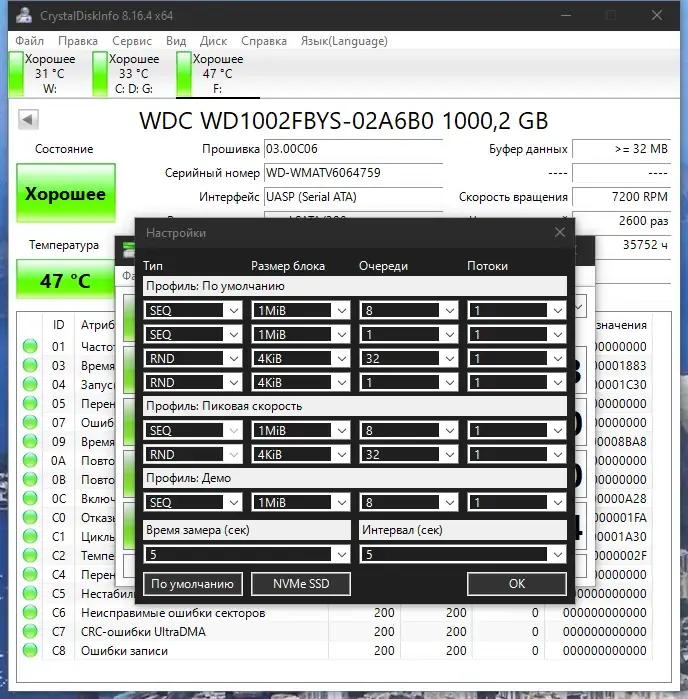
Task: Click the Прошивка field 03.00C06
Action: pyautogui.click(x=353, y=149)
